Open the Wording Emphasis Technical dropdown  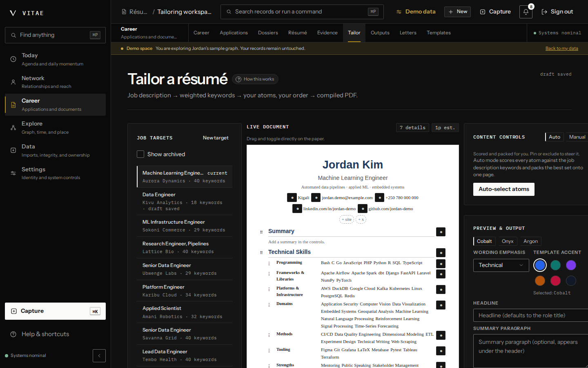[x=501, y=265]
